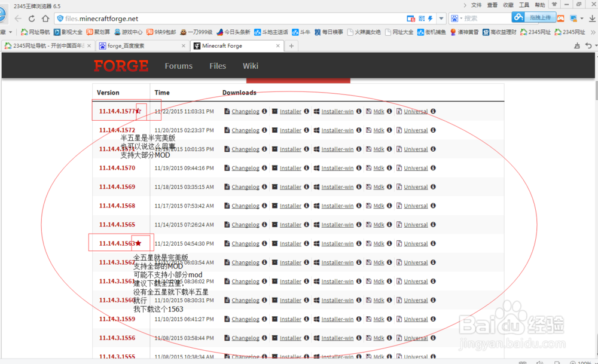Click the page vertical scrollbar thumb
598x364 pixels.
point(596,90)
